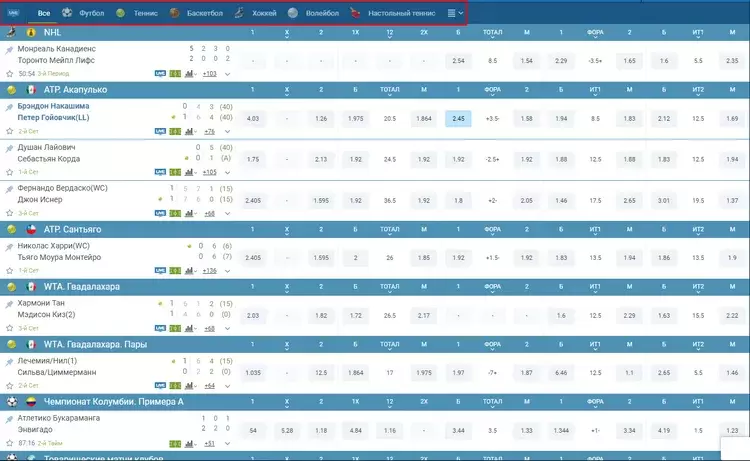Switch to the Баскетбол tab
This screenshot has height=461, width=750.
point(205,13)
